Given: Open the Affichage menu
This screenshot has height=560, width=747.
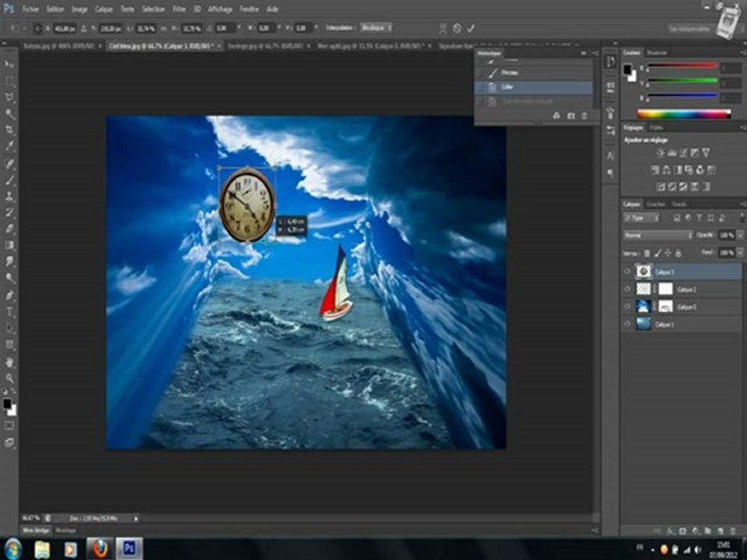Looking at the screenshot, I should click(219, 9).
